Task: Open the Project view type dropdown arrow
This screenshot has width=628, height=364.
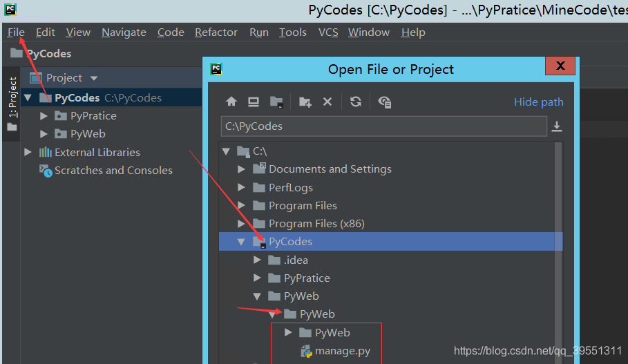Action: 94,78
